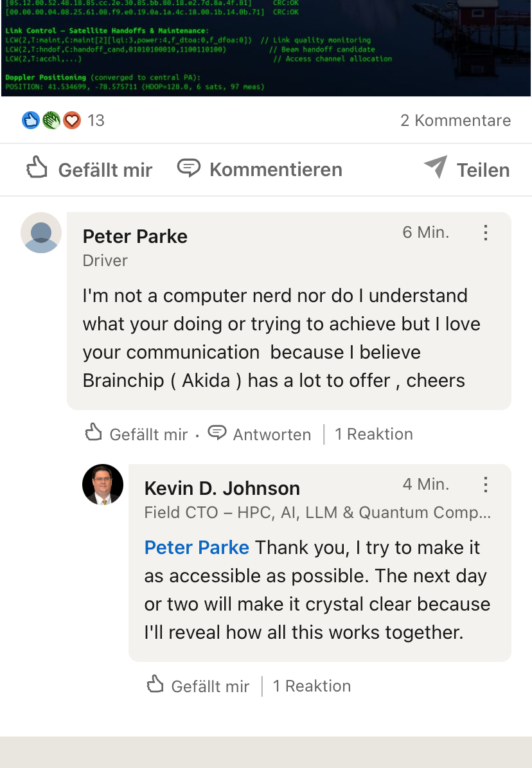The image size is (532, 768).
Task: Open the terminal screenshot post image
Action: pyautogui.click(x=266, y=48)
